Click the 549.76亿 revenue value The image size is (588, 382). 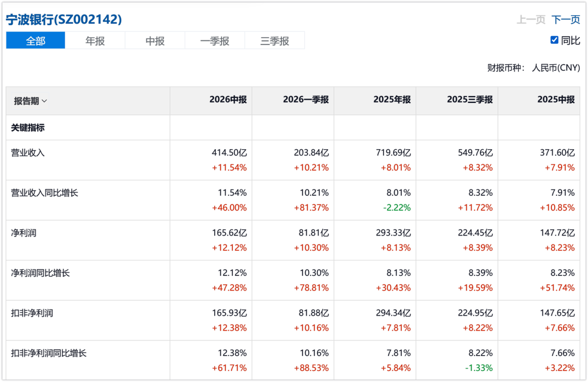[x=475, y=153]
